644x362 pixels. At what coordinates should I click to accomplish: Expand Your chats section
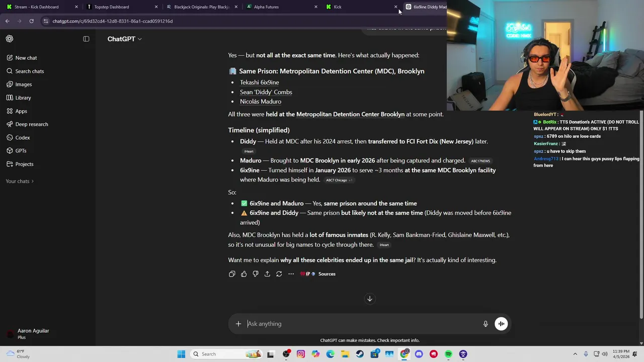20,181
